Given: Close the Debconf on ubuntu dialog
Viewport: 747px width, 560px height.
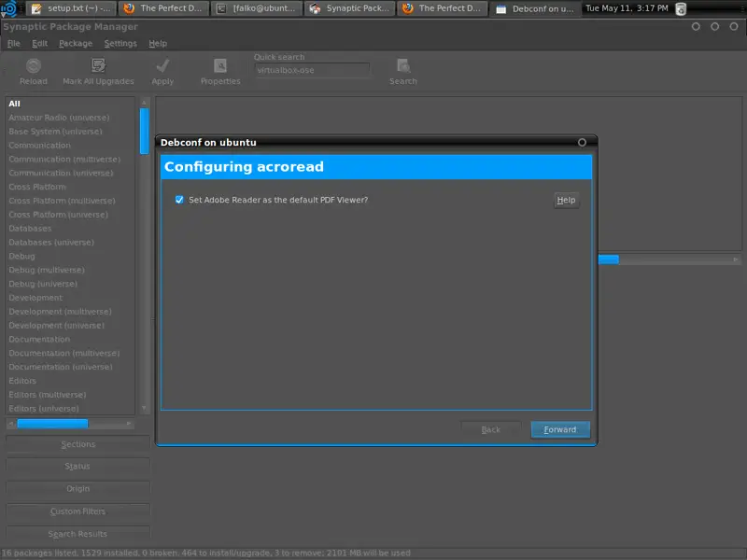Looking at the screenshot, I should click(x=582, y=143).
